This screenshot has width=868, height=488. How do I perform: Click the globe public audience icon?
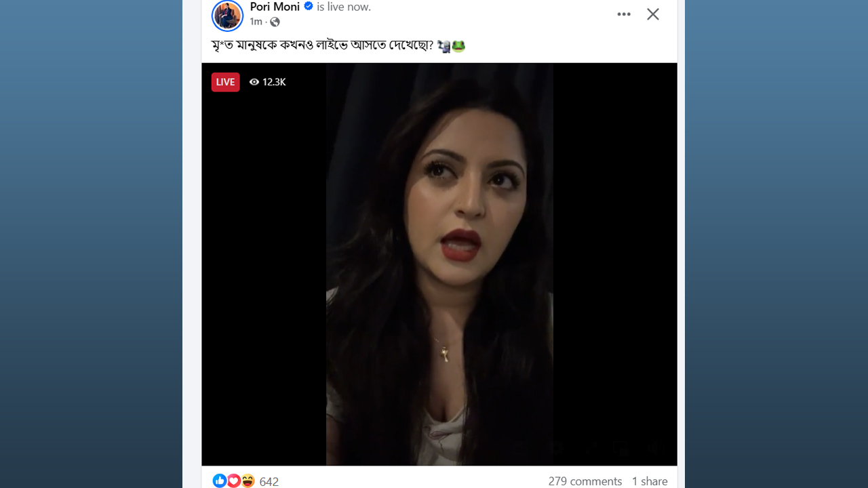pyautogui.click(x=275, y=22)
